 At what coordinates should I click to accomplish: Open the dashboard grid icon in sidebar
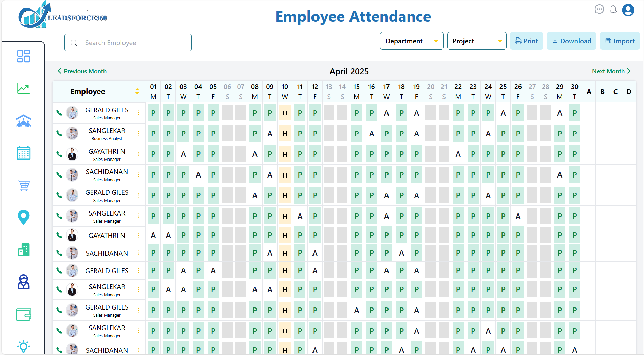[x=23, y=56]
